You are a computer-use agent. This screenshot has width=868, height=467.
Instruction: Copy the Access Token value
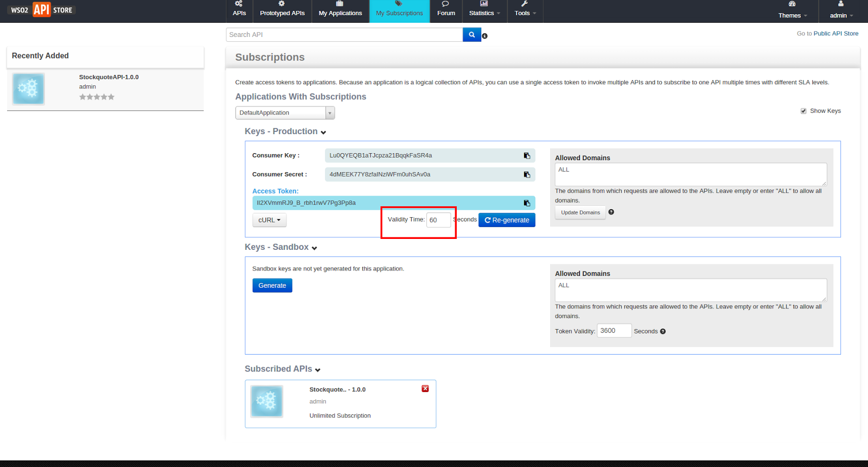coord(527,203)
